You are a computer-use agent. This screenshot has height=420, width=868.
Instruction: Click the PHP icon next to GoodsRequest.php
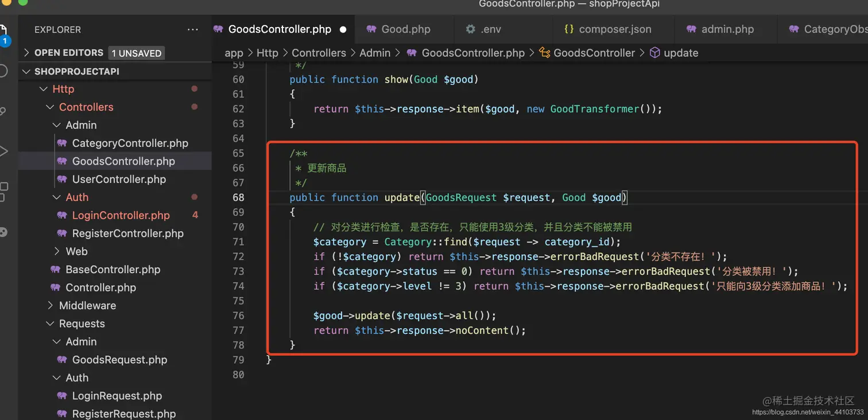click(x=62, y=360)
